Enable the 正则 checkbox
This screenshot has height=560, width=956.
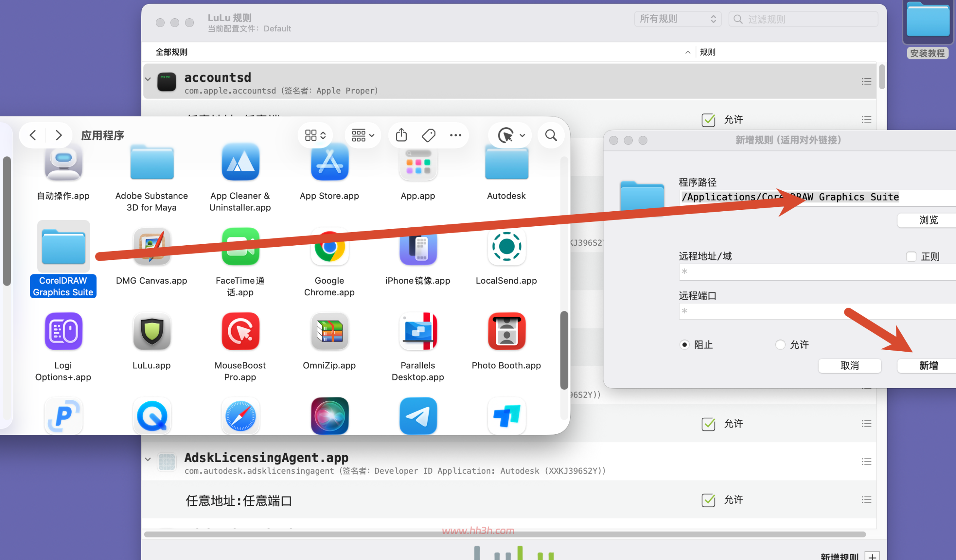pos(911,257)
